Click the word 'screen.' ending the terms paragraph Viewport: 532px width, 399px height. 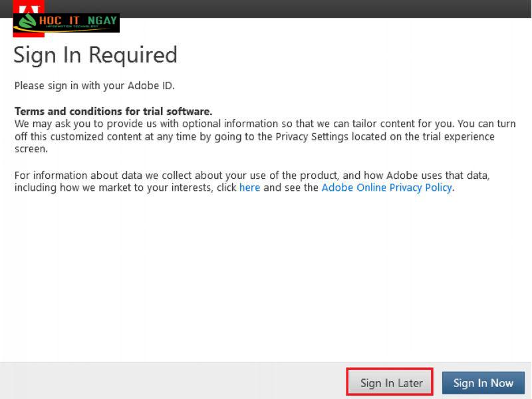[x=31, y=149]
